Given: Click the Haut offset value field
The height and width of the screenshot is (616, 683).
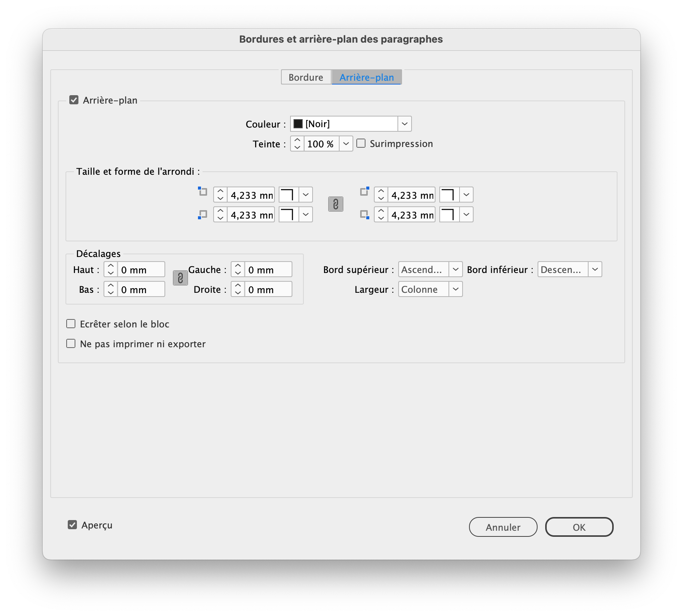Looking at the screenshot, I should (x=141, y=269).
